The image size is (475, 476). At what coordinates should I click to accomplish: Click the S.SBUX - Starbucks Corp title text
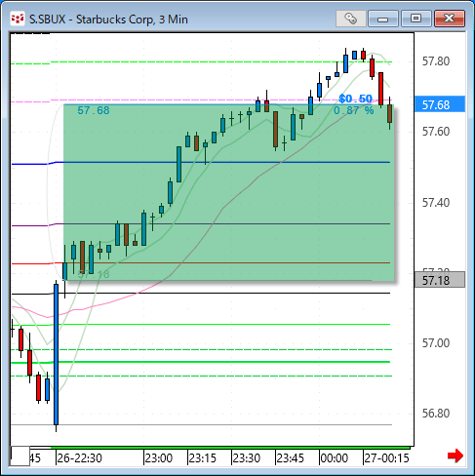[108, 20]
